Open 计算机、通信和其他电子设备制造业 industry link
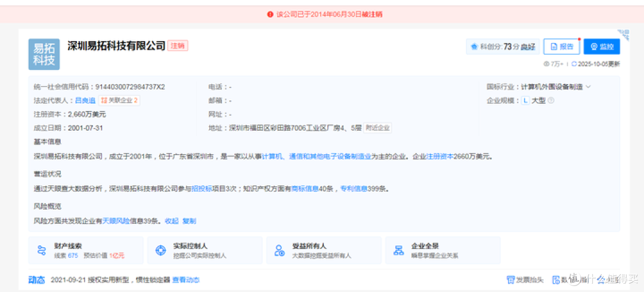The height and width of the screenshot is (292, 644). pyautogui.click(x=317, y=156)
